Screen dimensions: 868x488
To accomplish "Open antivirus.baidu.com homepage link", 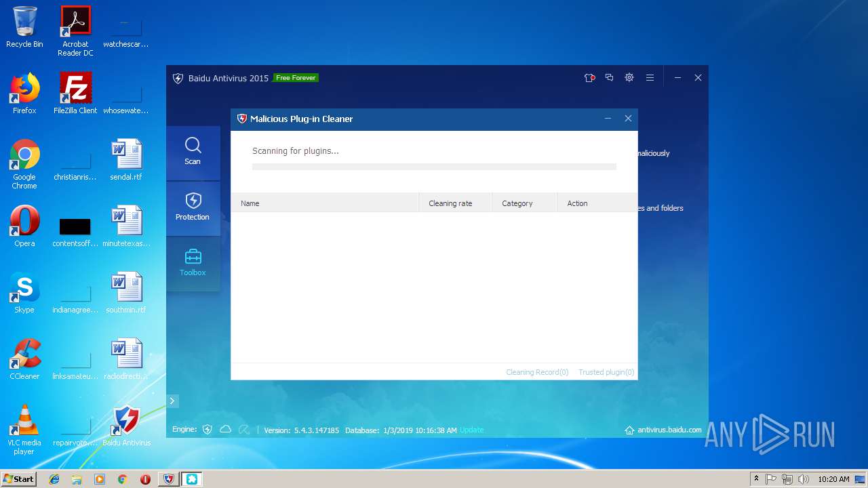I will (663, 430).
